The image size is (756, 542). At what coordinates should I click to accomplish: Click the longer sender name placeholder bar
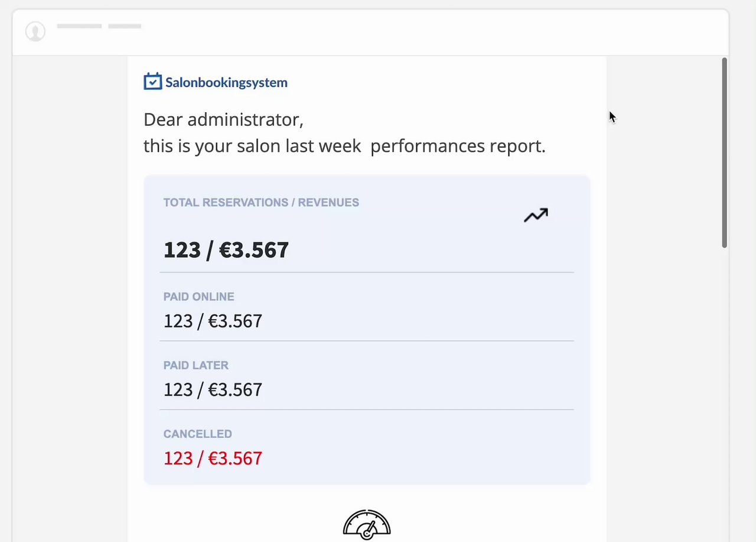79,26
